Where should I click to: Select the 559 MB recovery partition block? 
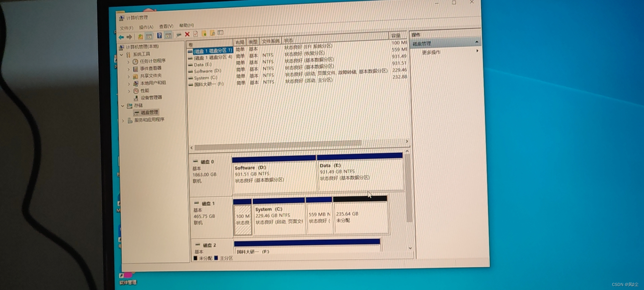pos(319,216)
